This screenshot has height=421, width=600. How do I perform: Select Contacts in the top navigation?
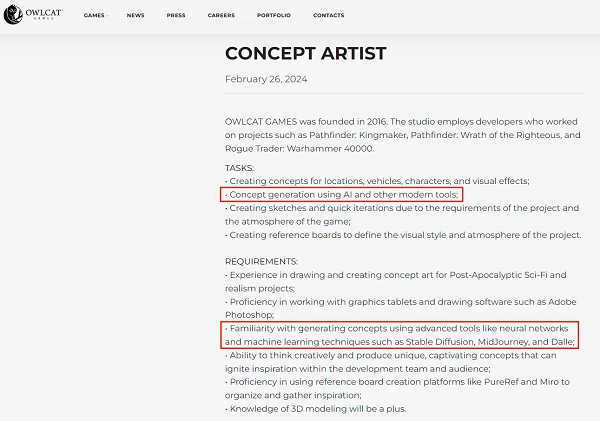(x=328, y=16)
